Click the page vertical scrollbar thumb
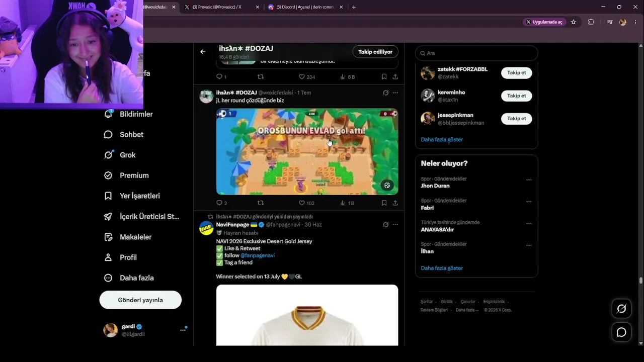Screen dimensions: 644x362 point(640,281)
